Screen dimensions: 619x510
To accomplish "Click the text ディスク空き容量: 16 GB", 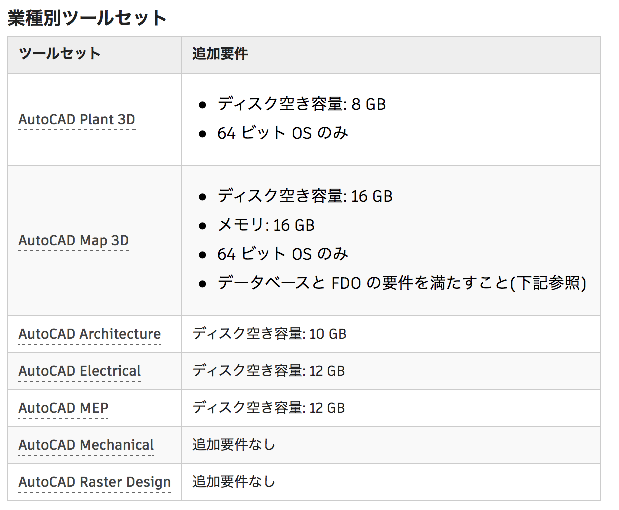I will 305,196.
